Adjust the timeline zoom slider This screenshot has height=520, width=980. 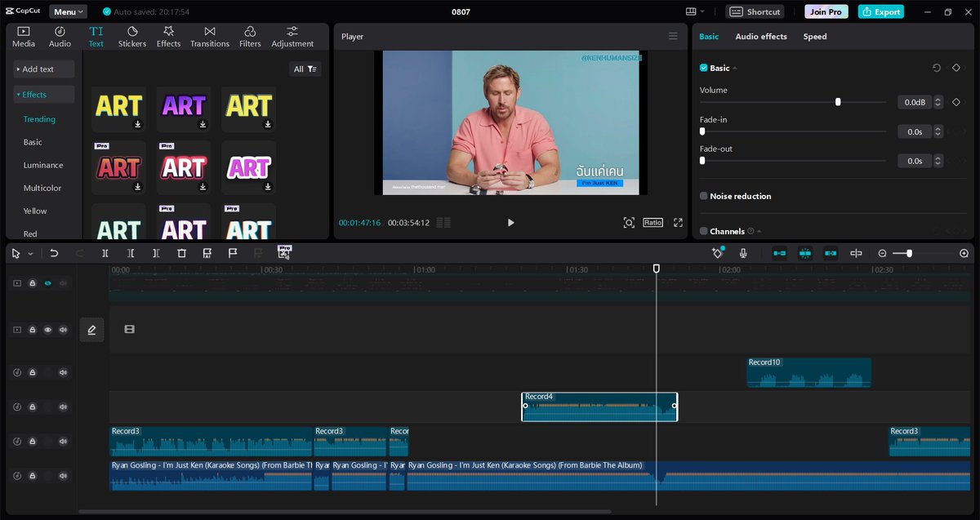[909, 254]
